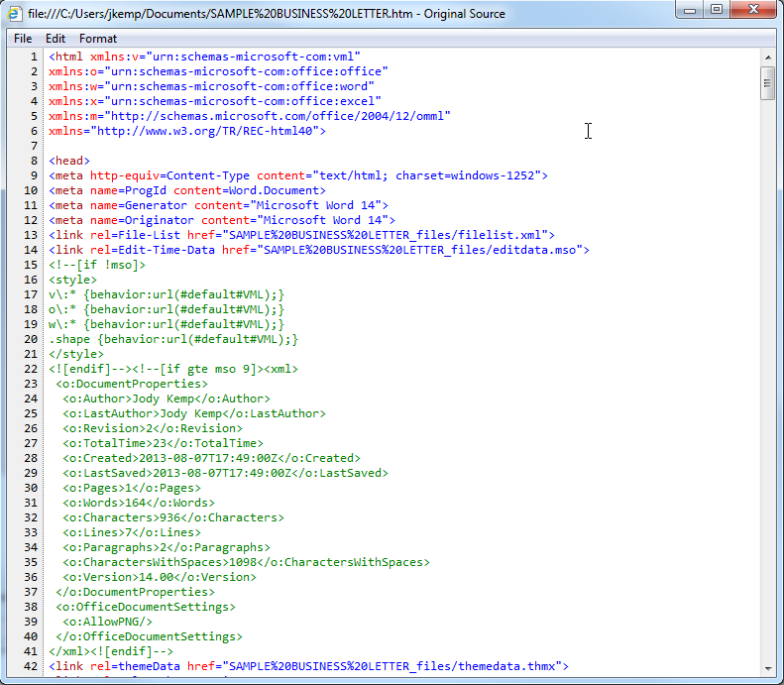Click the editdata.mso href on line 14
Screen dimensions: 784x685
423,250
